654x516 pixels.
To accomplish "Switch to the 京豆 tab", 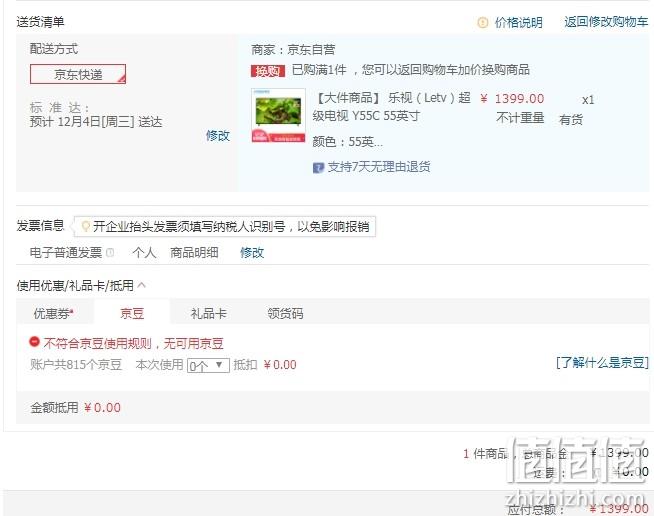I will [132, 313].
